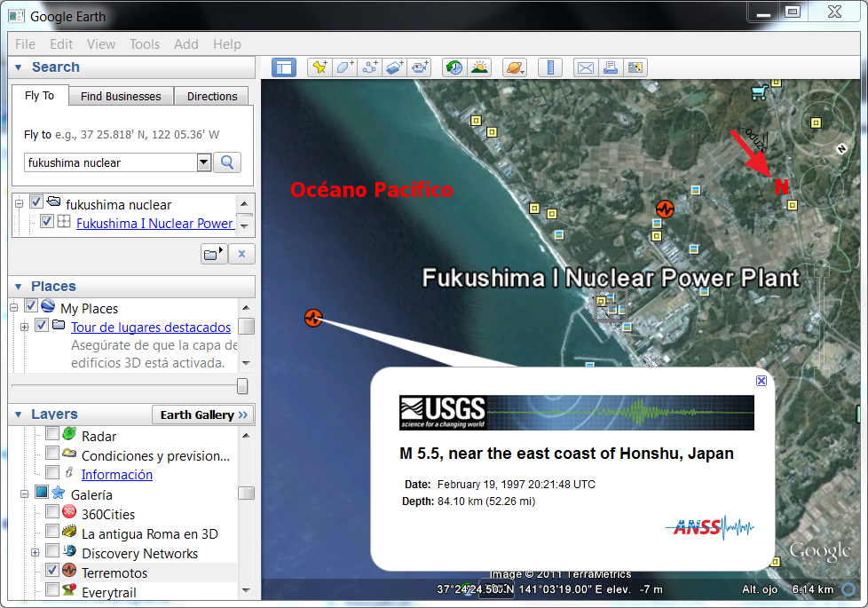868x608 pixels.
Task: Toggle the sidebar panel button
Action: [x=284, y=67]
